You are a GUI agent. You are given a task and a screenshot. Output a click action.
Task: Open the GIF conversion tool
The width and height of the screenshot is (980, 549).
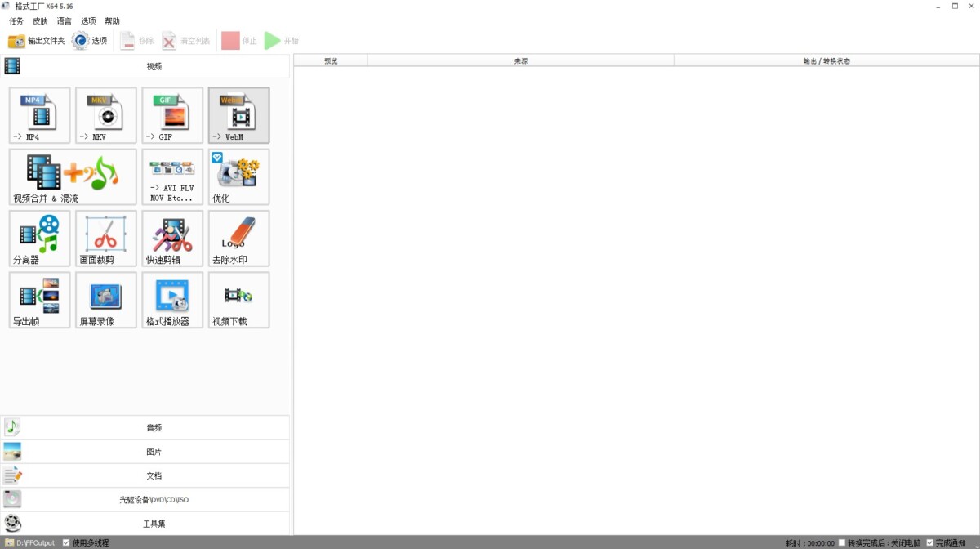(172, 115)
